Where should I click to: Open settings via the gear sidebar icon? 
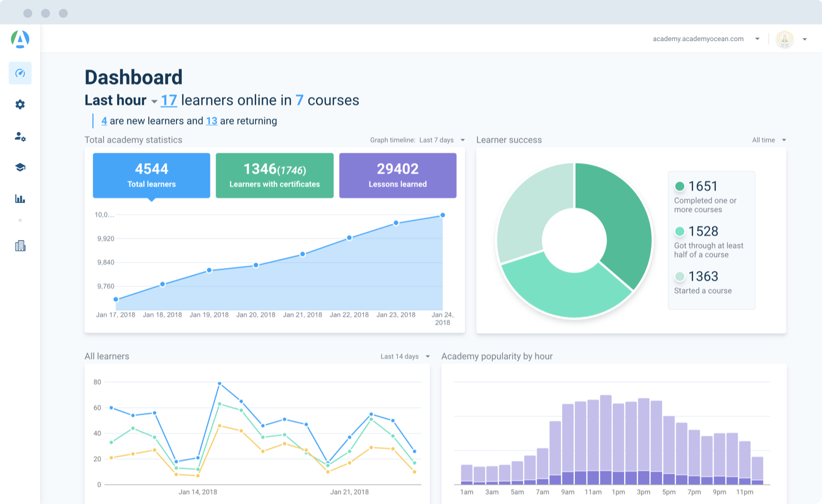tap(20, 104)
